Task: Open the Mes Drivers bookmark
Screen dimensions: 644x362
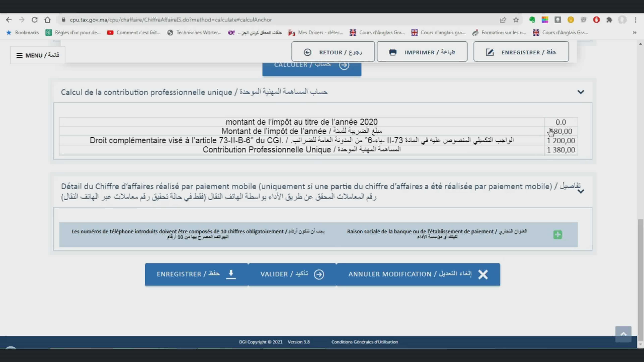Action: 316,33
